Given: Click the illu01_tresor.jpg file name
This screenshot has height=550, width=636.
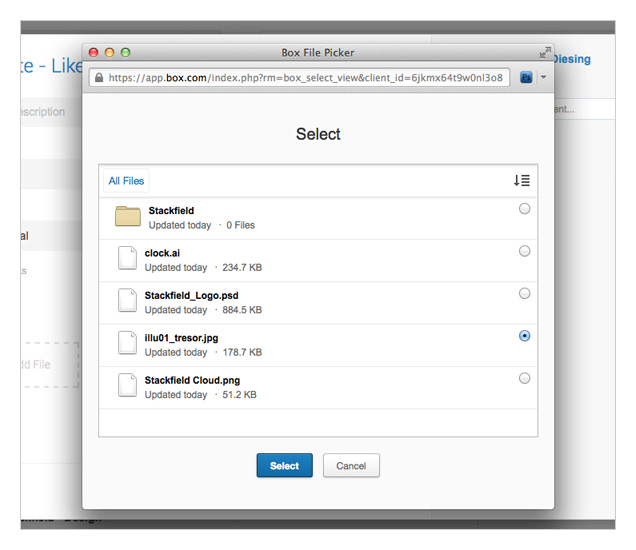Looking at the screenshot, I should pos(181,338).
